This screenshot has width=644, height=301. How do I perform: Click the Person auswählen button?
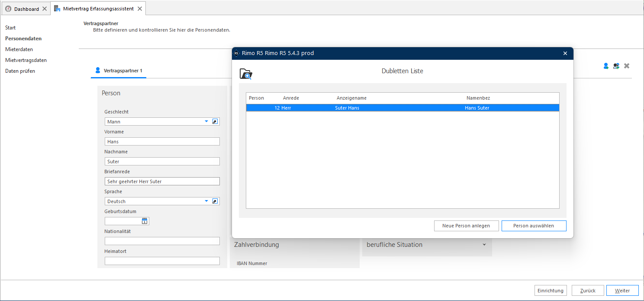click(x=534, y=226)
